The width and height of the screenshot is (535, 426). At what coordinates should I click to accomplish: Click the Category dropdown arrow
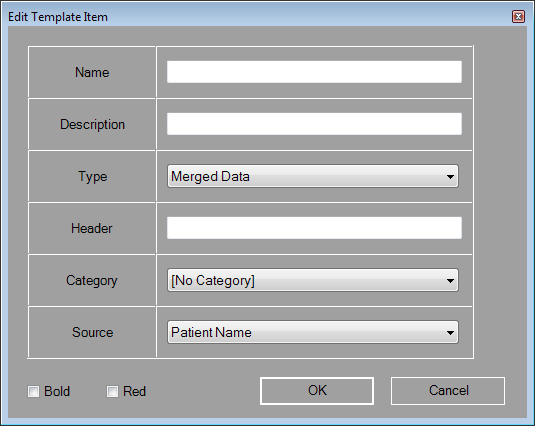[x=450, y=281]
